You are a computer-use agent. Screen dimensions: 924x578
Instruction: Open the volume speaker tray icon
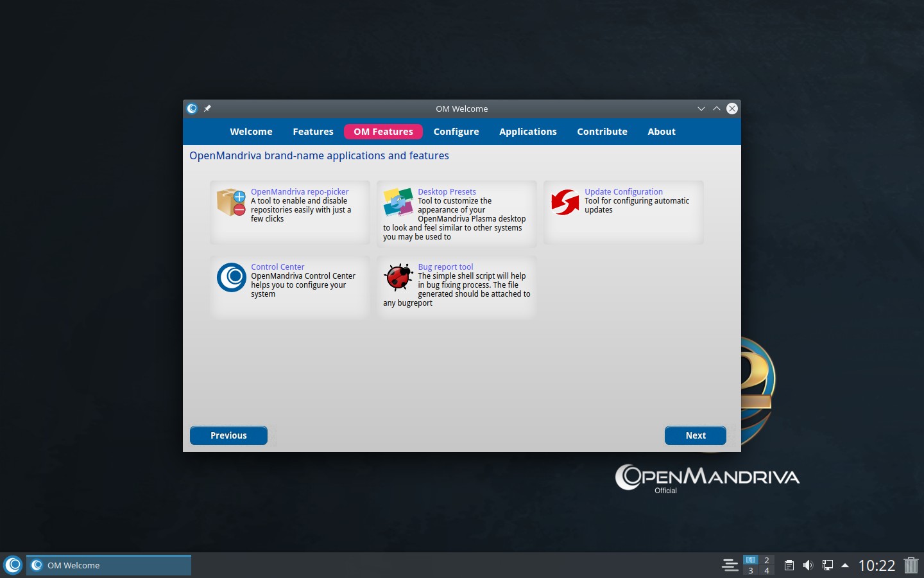[808, 565]
